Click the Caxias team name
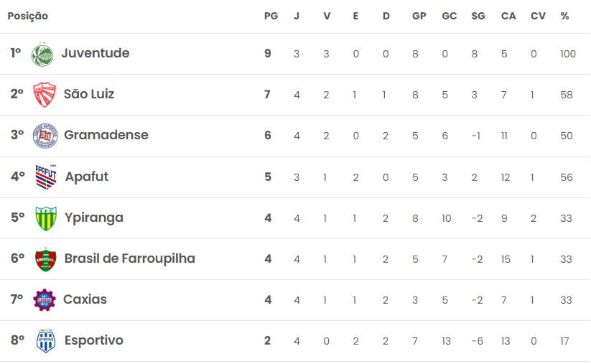The image size is (591, 364). click(x=85, y=299)
